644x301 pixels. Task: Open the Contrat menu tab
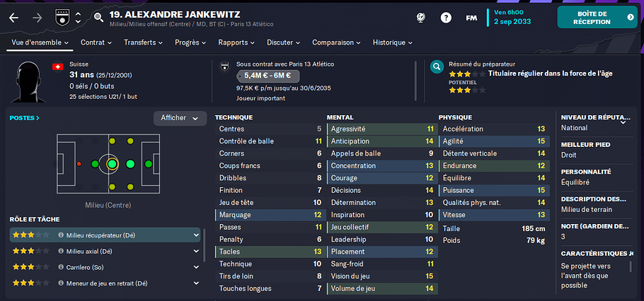96,42
